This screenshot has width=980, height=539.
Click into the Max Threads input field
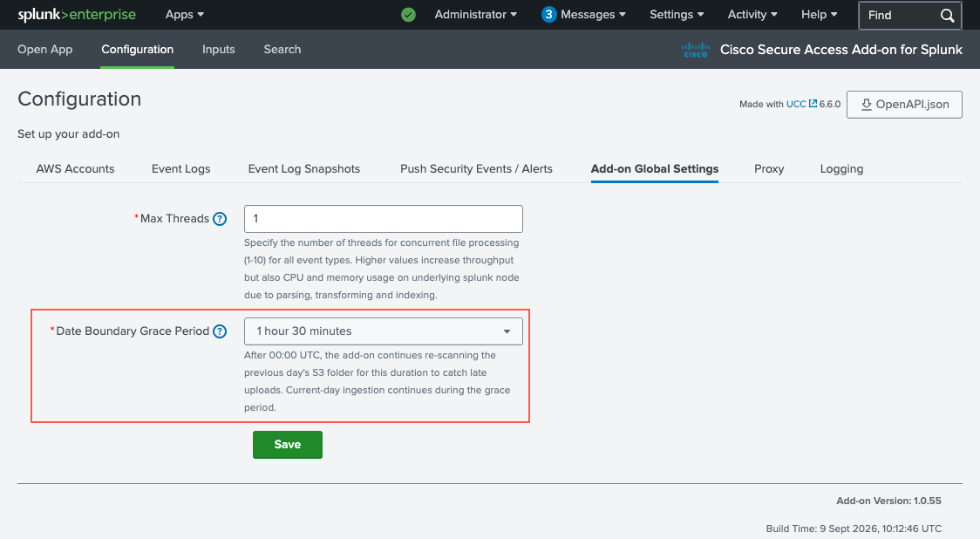[383, 219]
